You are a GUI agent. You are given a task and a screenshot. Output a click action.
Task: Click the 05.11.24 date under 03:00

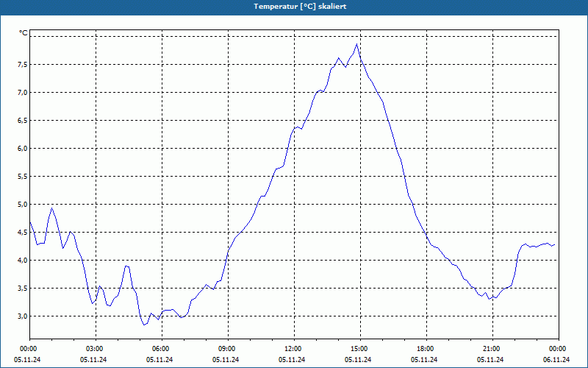tap(93, 360)
